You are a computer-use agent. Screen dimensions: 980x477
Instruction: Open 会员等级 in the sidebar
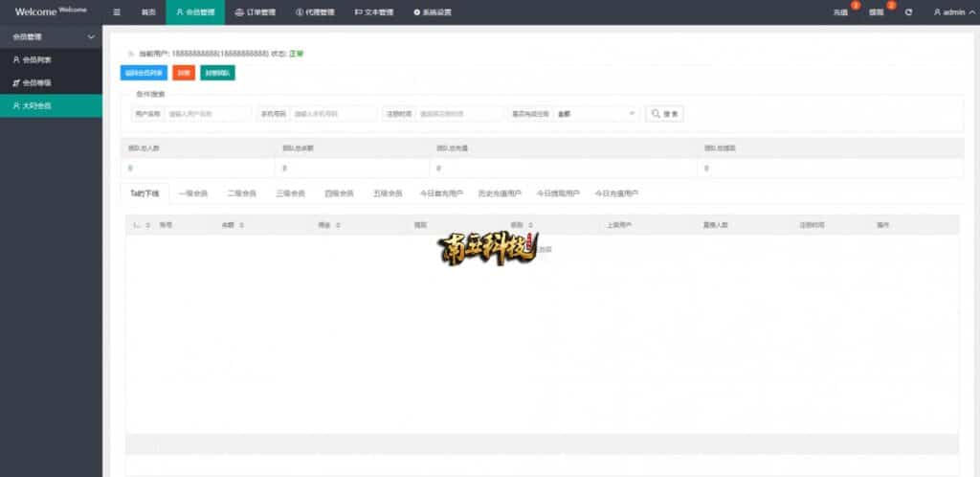pyautogui.click(x=51, y=82)
